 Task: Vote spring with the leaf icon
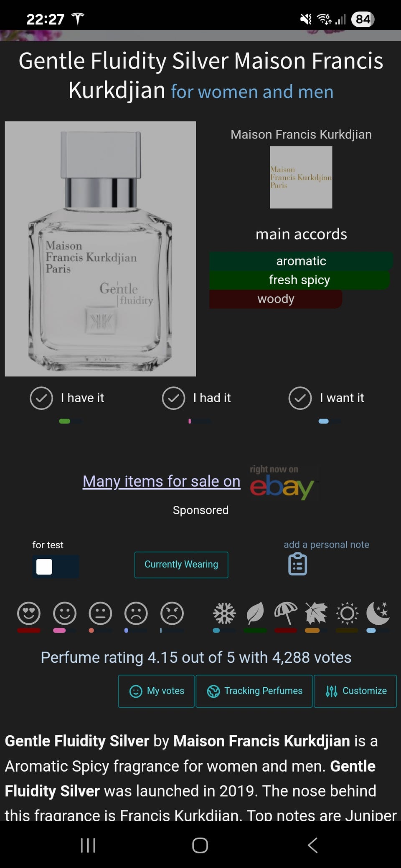click(255, 613)
